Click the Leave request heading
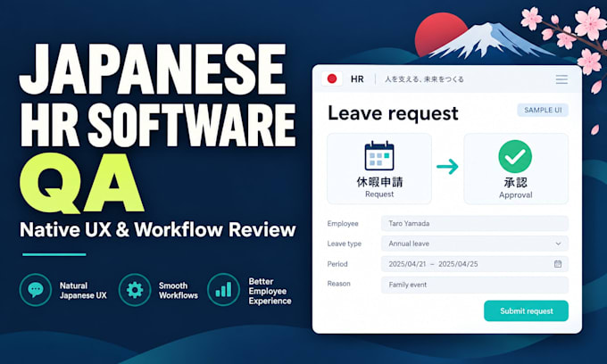Viewport: 607px width, 364px height. (x=393, y=113)
